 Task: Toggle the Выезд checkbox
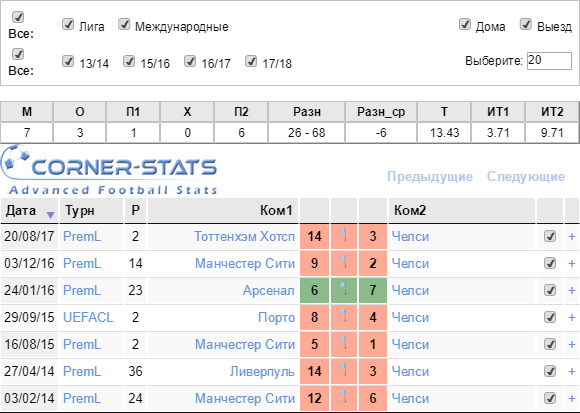tap(526, 24)
